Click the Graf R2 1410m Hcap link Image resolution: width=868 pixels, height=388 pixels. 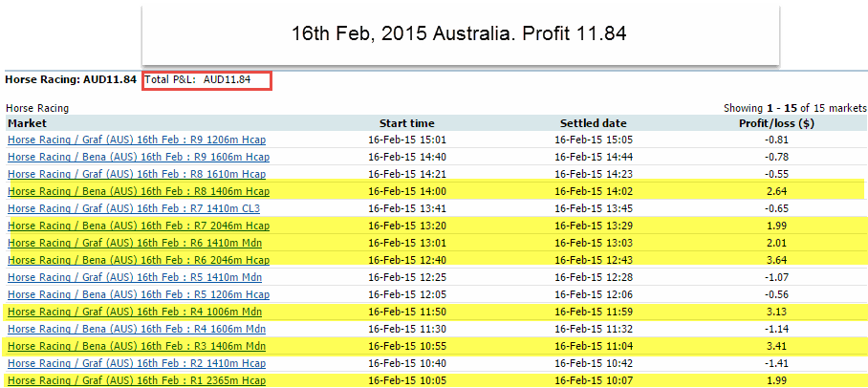(137, 363)
